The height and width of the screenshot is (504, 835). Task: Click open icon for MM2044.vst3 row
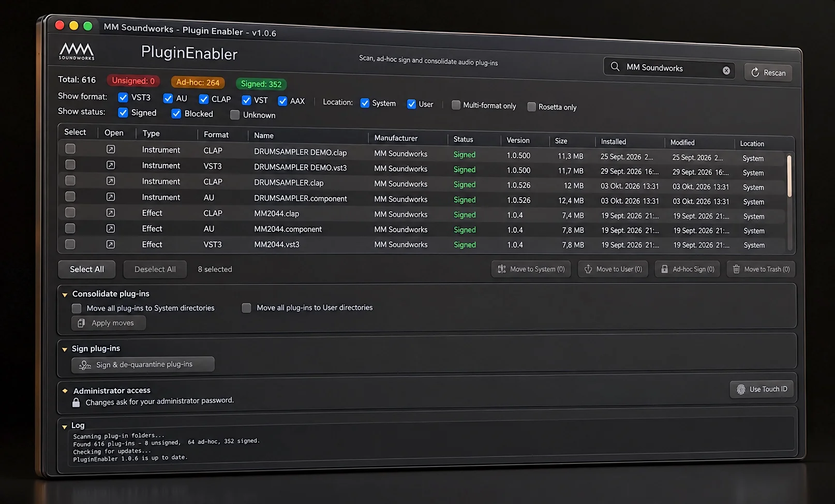[111, 244]
